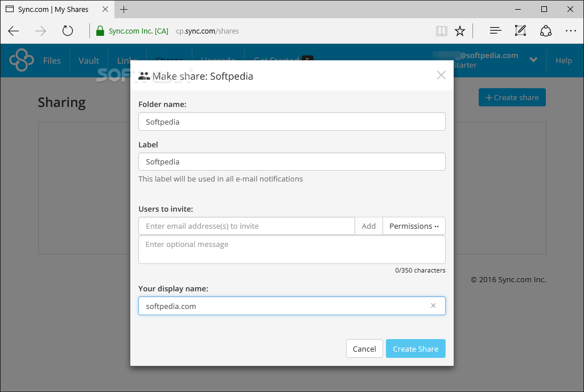Focus the Folder name field
This screenshot has width=584, height=392.
[x=292, y=122]
